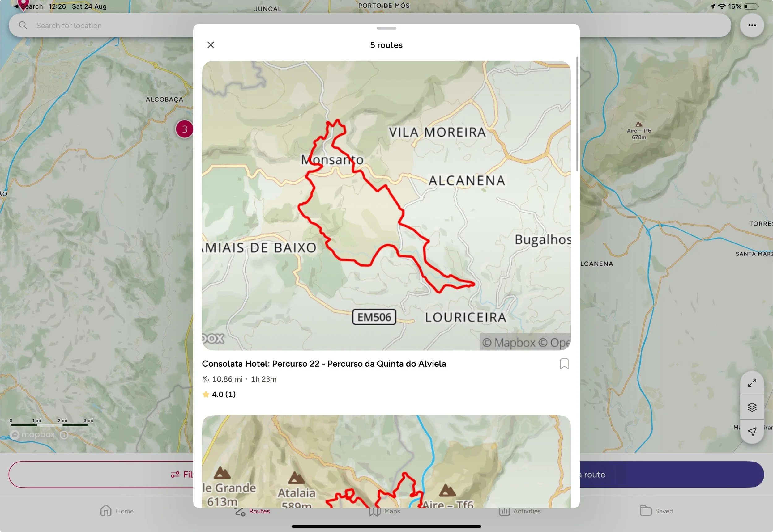
Task: Center map on my current location
Action: [752, 431]
